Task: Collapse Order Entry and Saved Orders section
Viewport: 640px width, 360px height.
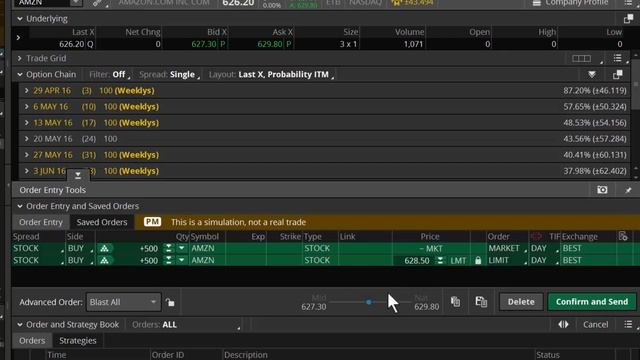Action: pos(20,206)
